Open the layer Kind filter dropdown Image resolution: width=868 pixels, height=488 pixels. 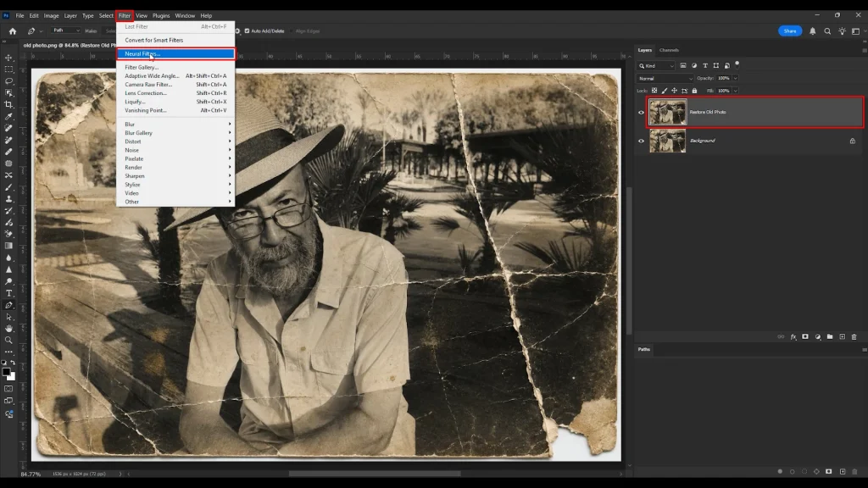(x=656, y=66)
